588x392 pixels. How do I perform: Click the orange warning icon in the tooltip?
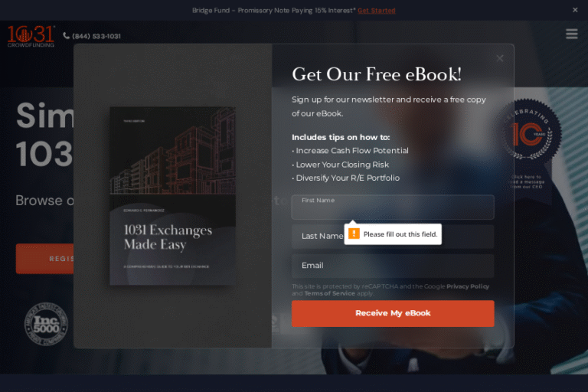pos(354,234)
